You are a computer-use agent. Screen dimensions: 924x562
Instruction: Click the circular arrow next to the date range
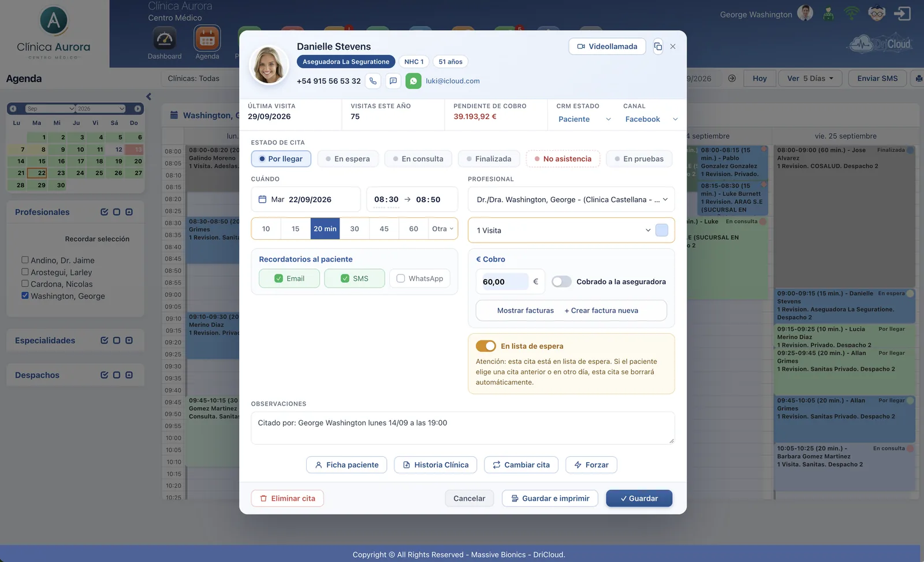pyautogui.click(x=732, y=78)
